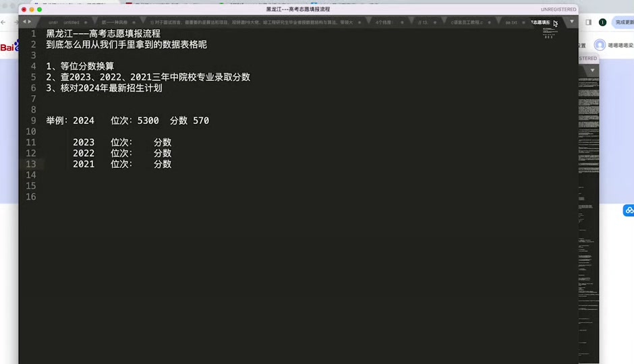
Task: Click line number 9 in the gutter
Action: click(x=31, y=121)
